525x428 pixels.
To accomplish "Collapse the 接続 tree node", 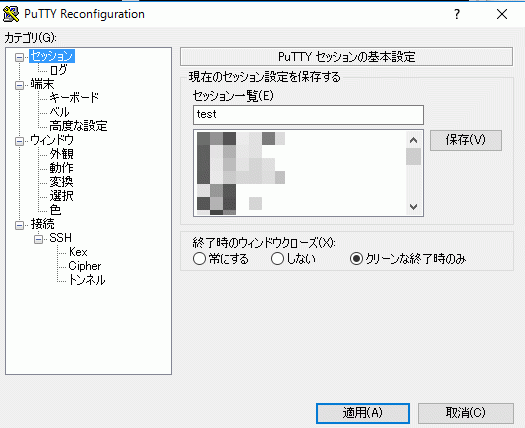I will [19, 225].
